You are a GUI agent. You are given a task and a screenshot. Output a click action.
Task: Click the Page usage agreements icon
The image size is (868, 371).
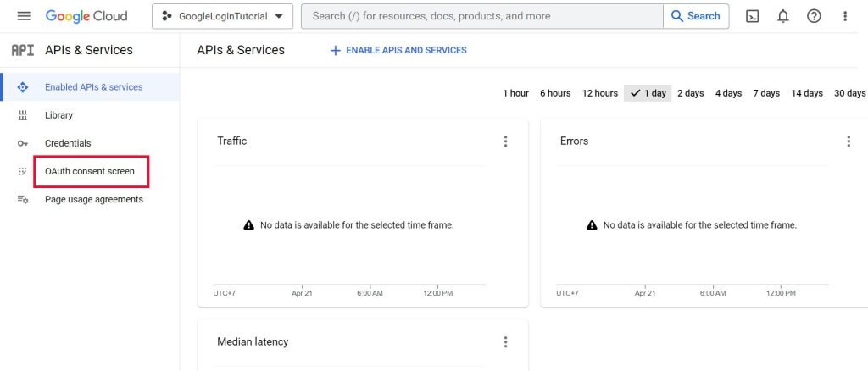[23, 200]
